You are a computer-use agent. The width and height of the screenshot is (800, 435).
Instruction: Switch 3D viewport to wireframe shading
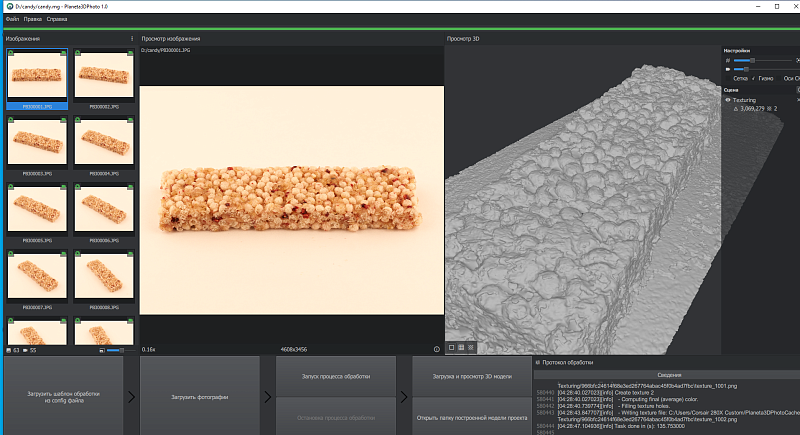(461, 347)
